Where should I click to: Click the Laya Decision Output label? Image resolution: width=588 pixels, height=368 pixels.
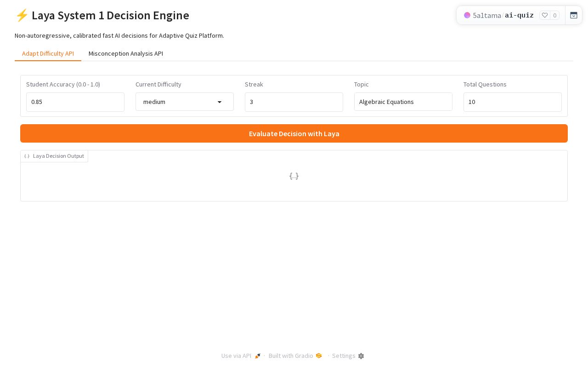tap(54, 156)
